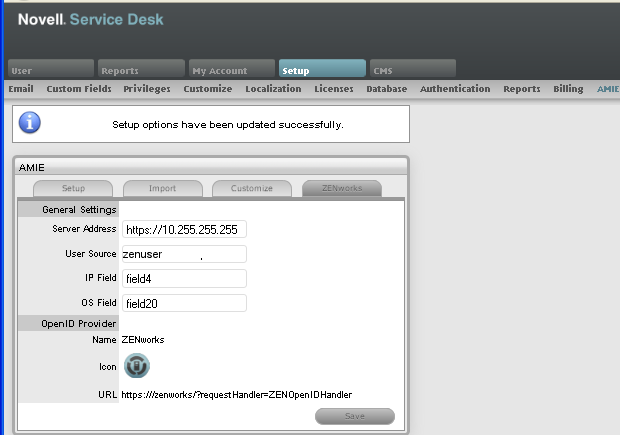Click the General Settings heading
Screen dimensions: 620x435
coord(79,210)
